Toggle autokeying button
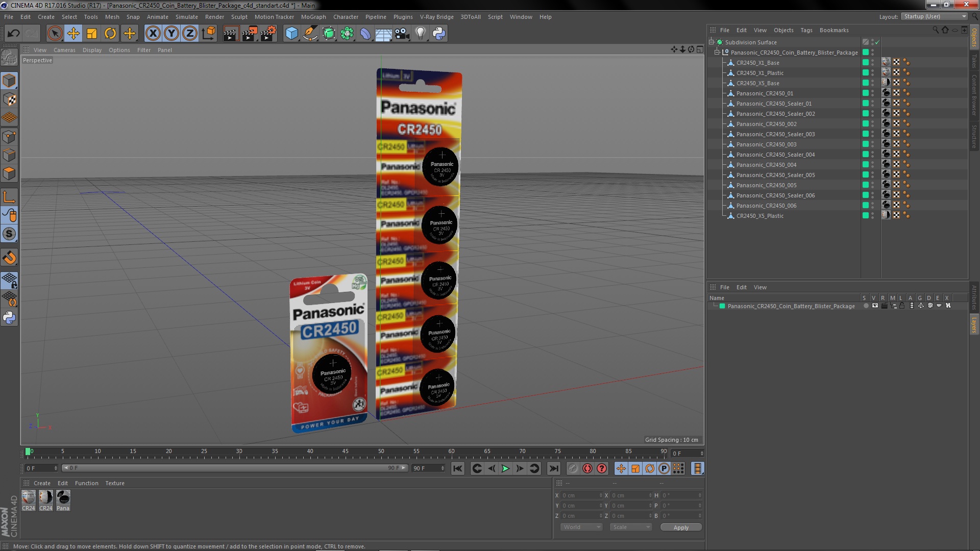This screenshot has height=551, width=980. coord(587,468)
